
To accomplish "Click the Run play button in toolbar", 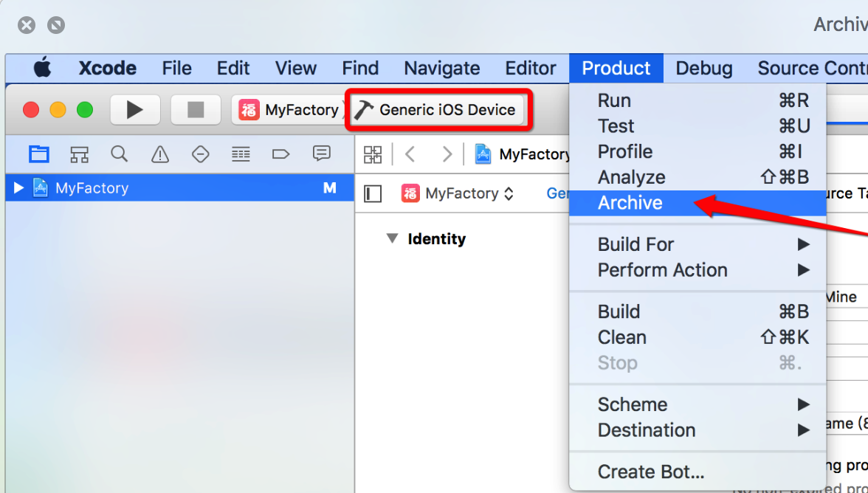I will point(135,109).
